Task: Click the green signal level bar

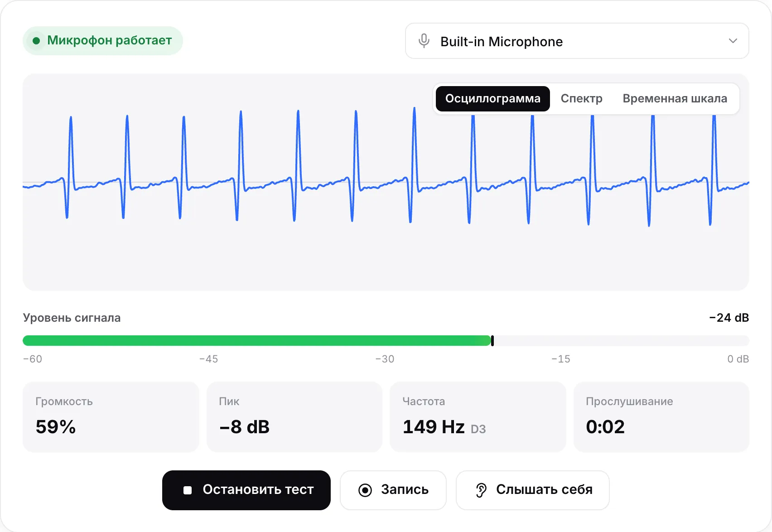Action: 257,341
